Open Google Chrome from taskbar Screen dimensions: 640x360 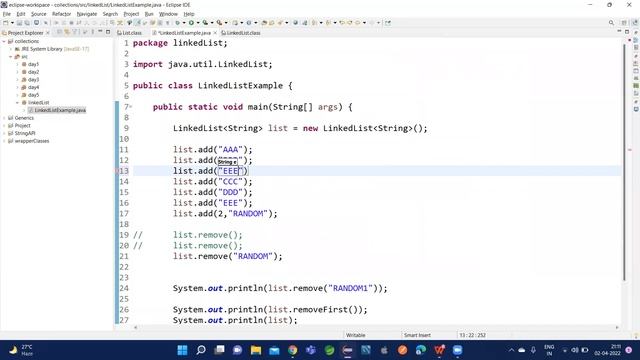coord(293,350)
